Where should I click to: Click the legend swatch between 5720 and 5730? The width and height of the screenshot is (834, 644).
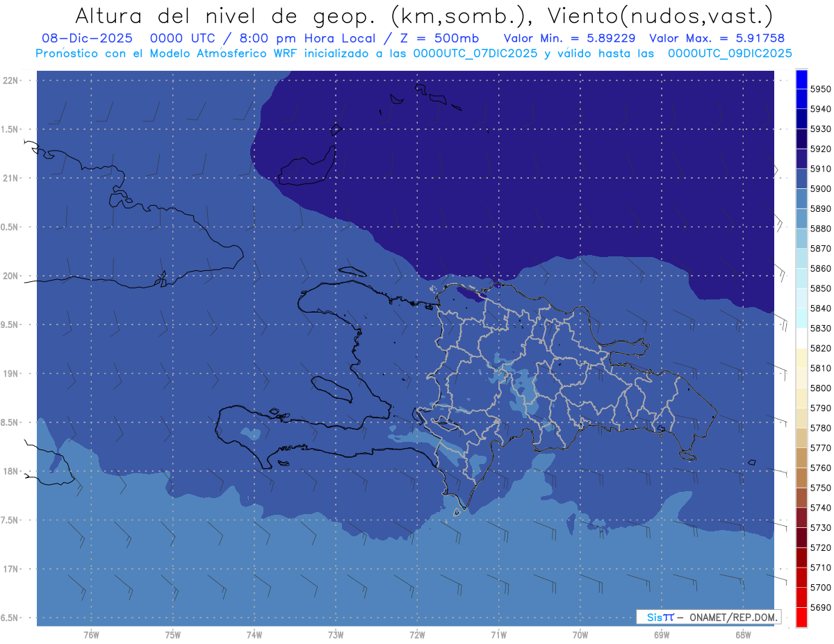pyautogui.click(x=801, y=538)
